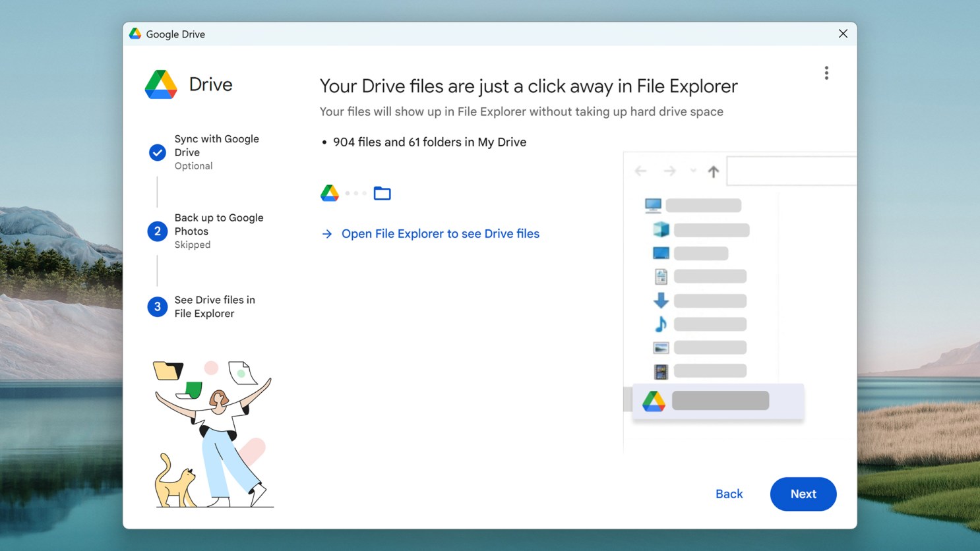This screenshot has height=551, width=980.
Task: Click the back arrow in the File Explorer preview
Action: pyautogui.click(x=640, y=171)
